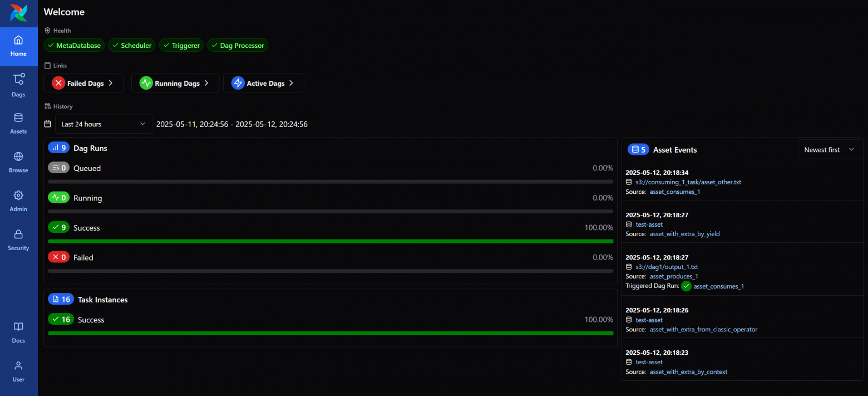Open source link asset_with_extra_from_classic_operator
Image resolution: width=868 pixels, height=396 pixels.
tap(703, 329)
